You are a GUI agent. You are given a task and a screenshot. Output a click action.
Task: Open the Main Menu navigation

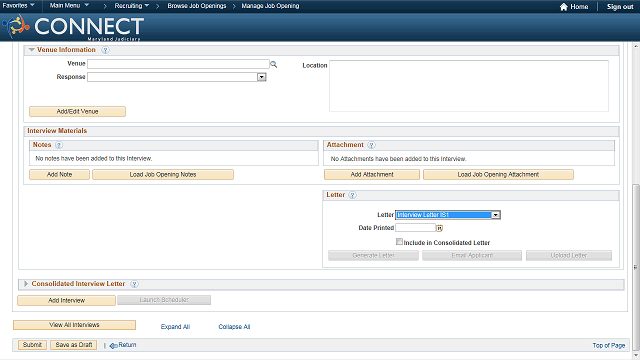tap(69, 5)
